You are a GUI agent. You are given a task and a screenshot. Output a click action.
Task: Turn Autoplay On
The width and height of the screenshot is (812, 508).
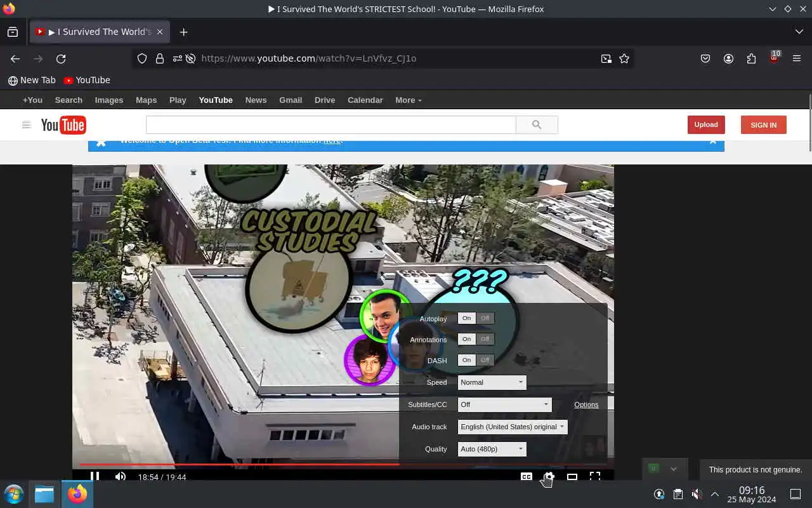click(x=467, y=318)
